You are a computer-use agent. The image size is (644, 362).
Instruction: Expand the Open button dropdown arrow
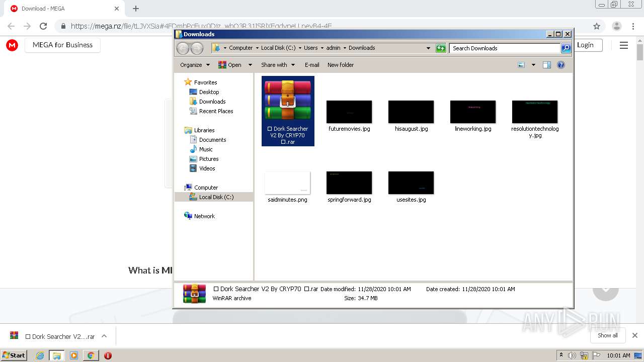click(x=250, y=65)
